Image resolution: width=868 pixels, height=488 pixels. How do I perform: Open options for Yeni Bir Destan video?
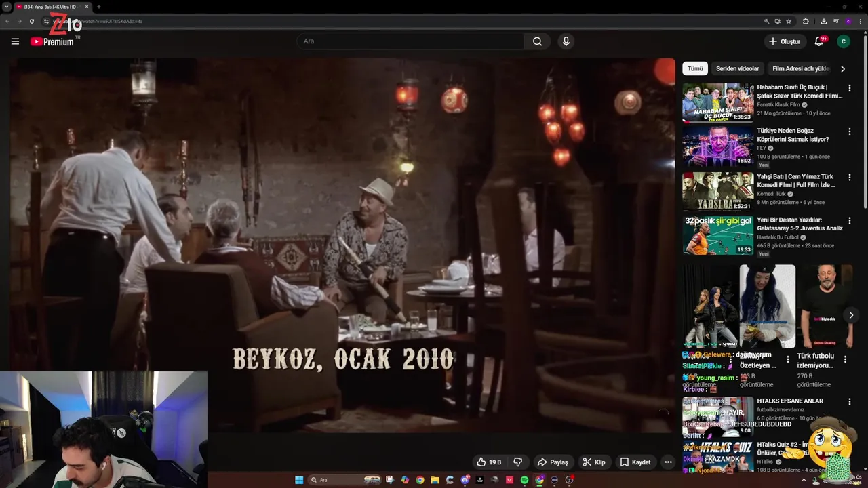click(850, 221)
